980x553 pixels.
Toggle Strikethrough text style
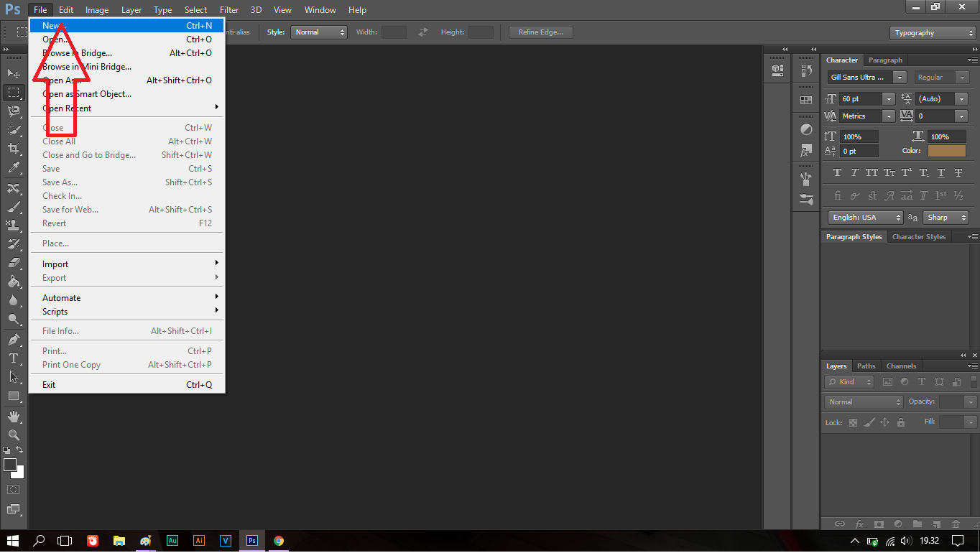click(958, 173)
